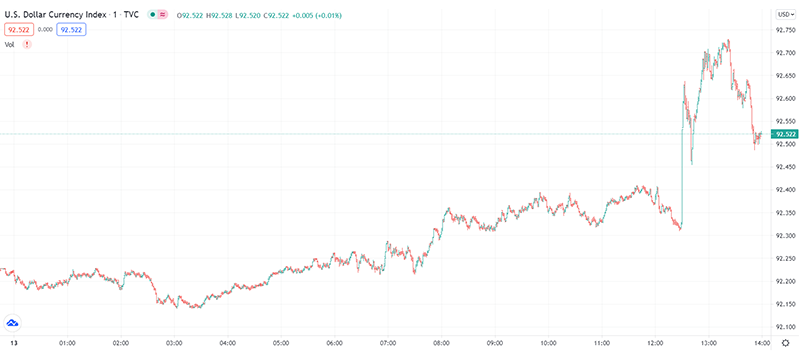Click the spread value 0.000

(x=45, y=30)
